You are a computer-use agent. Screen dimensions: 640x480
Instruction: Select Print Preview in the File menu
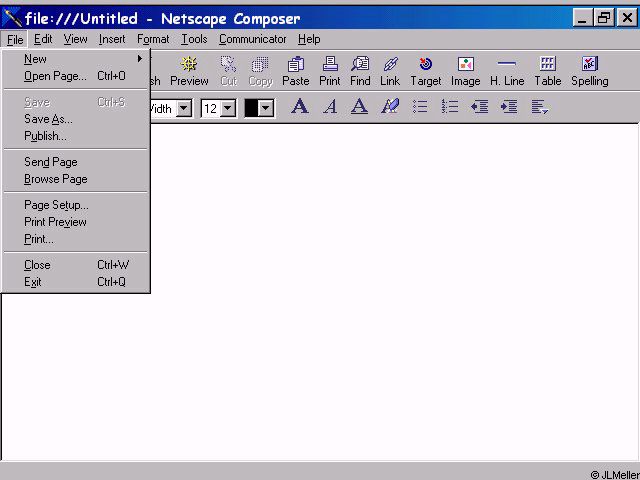coord(76,222)
